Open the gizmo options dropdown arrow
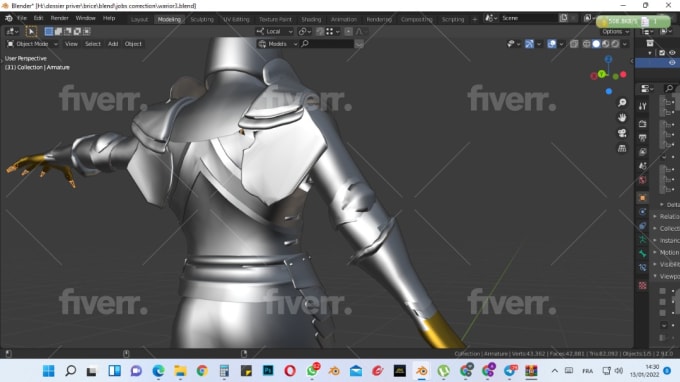 pyautogui.click(x=539, y=44)
